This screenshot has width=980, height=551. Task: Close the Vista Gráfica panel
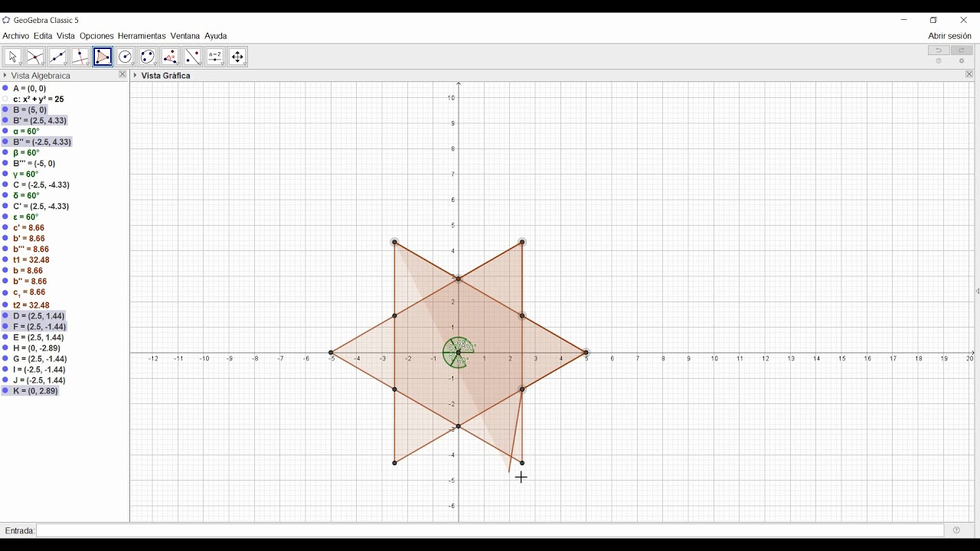pyautogui.click(x=969, y=75)
